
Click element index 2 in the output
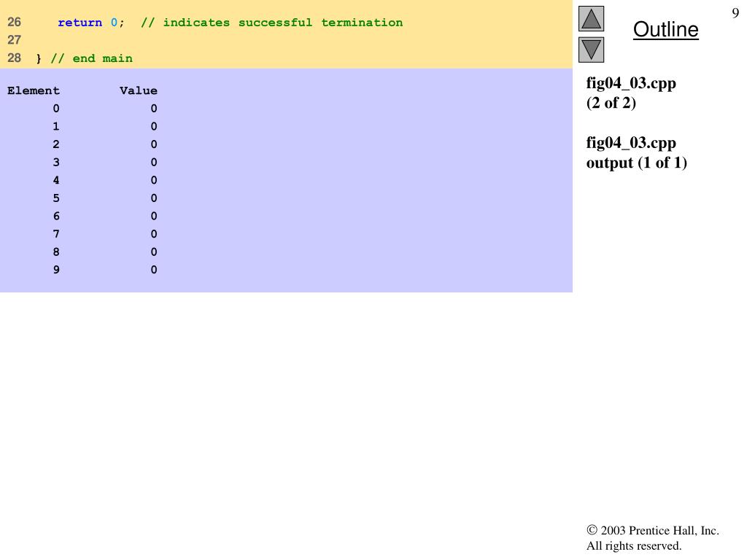tap(56, 144)
